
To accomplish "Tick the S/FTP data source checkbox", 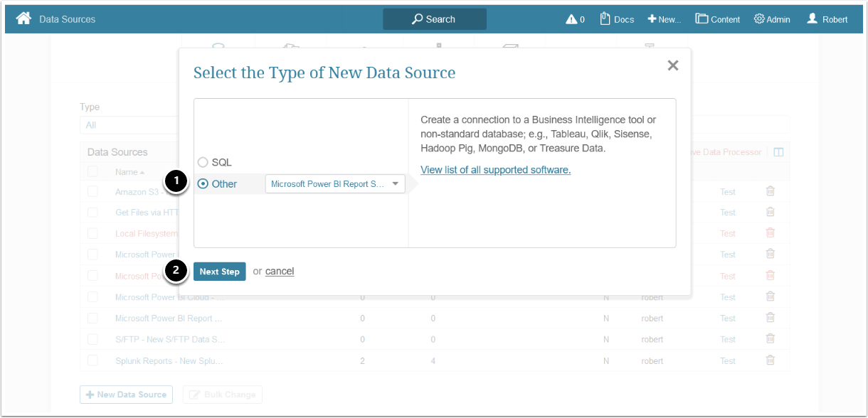I will [92, 339].
